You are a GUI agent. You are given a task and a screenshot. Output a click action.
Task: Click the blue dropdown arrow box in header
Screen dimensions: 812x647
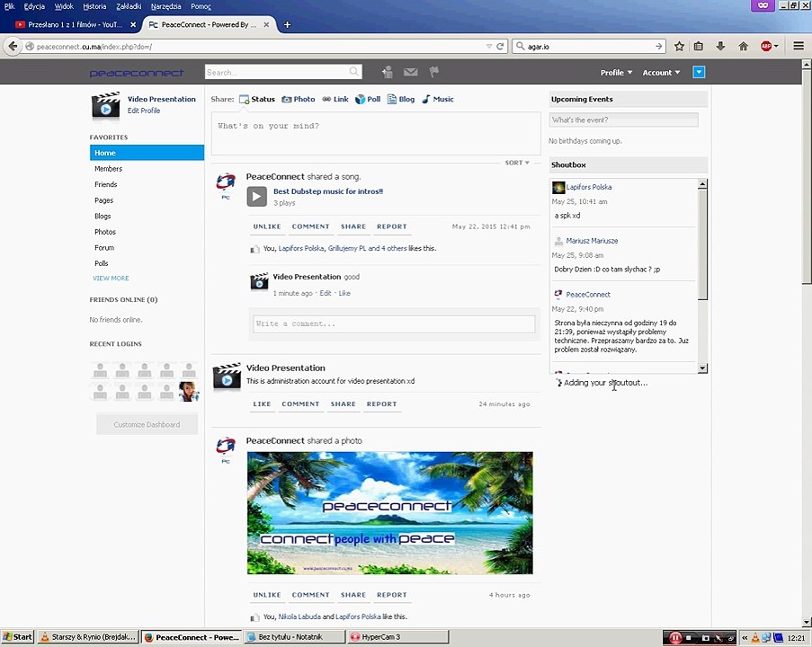coord(699,72)
